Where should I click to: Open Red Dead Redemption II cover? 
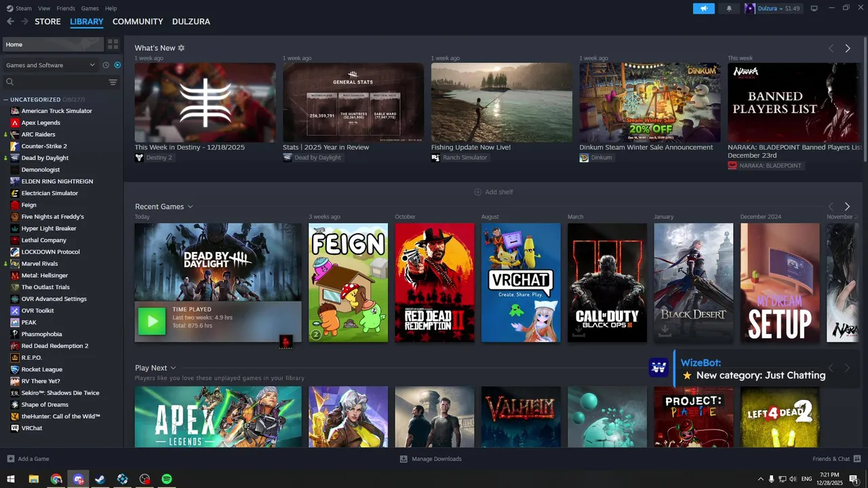click(x=435, y=283)
